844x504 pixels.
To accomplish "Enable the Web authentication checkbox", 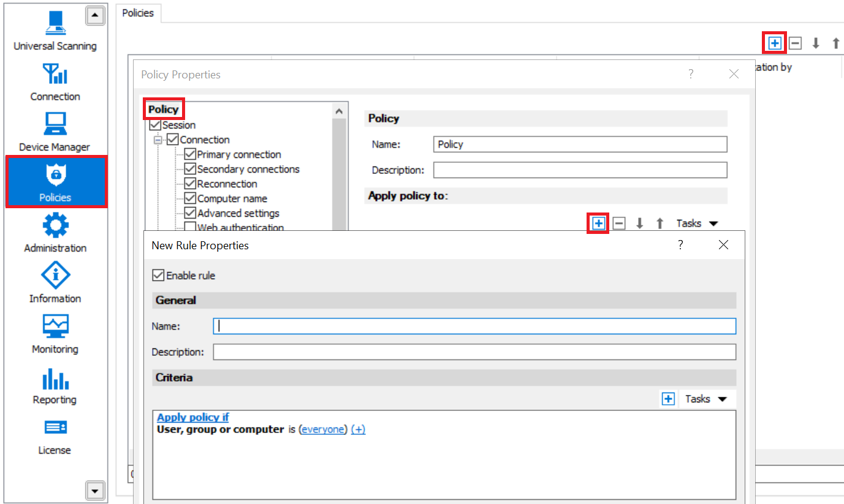I will tap(190, 228).
